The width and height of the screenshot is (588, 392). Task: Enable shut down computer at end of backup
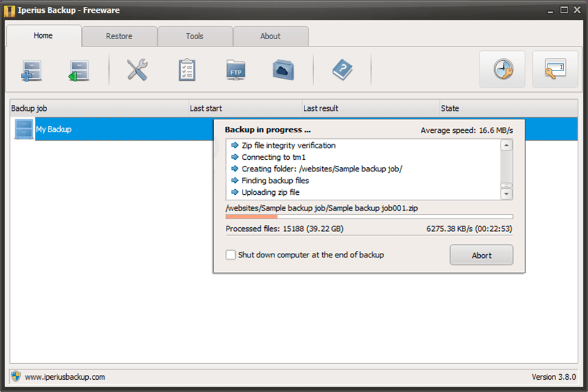pos(230,255)
